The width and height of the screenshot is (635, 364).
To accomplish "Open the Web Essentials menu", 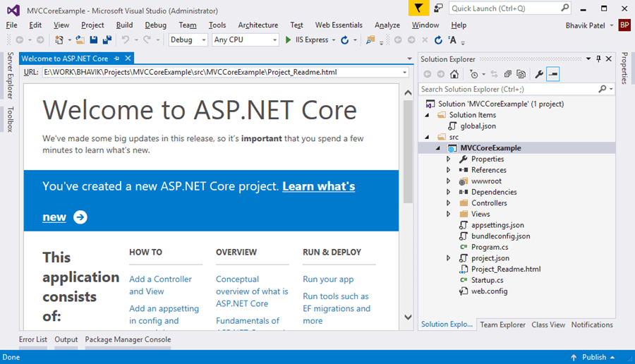I will click(339, 25).
